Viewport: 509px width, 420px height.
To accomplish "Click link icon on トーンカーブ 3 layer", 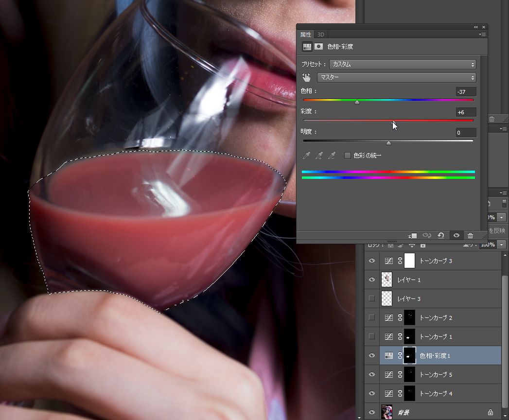I will click(x=400, y=261).
